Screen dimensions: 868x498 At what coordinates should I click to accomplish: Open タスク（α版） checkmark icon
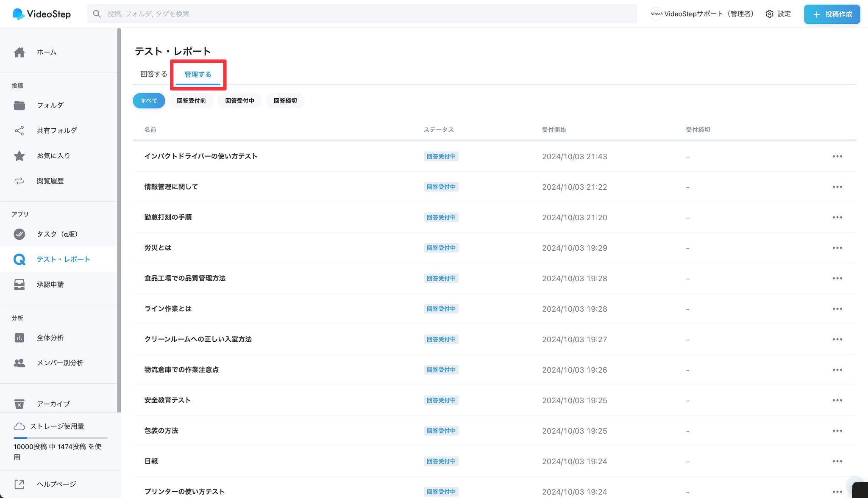click(19, 234)
